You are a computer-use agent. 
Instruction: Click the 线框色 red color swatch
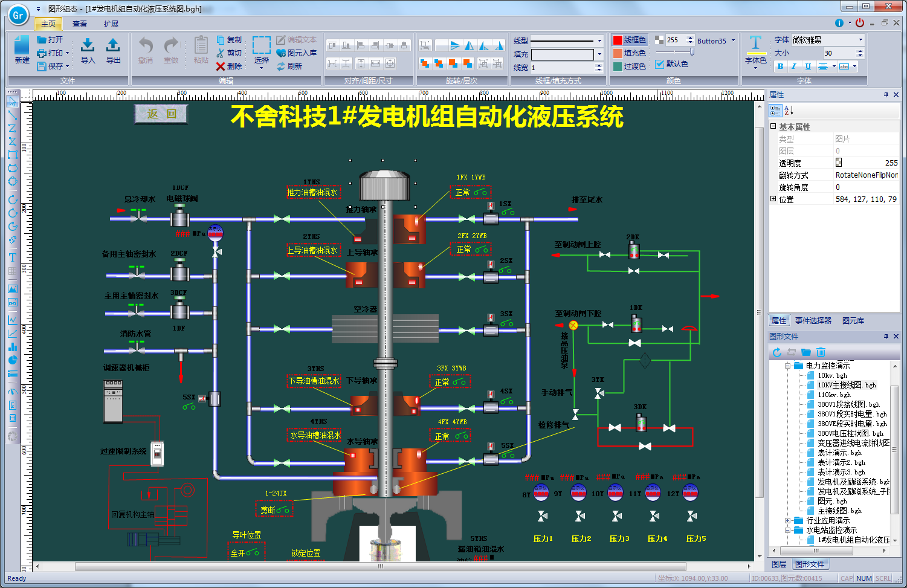click(618, 40)
